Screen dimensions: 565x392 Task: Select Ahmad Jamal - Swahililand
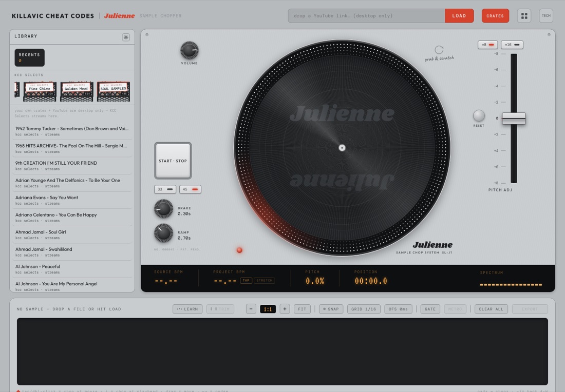(72, 252)
